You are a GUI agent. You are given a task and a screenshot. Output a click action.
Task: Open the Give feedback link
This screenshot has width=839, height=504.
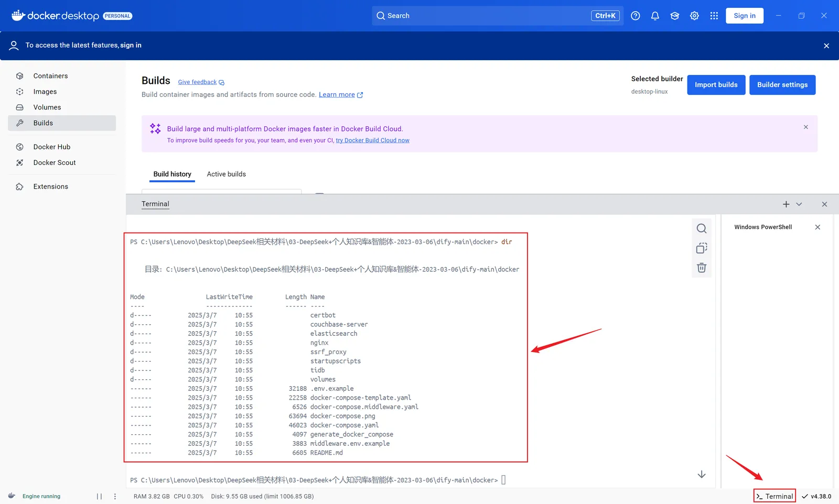tap(201, 82)
